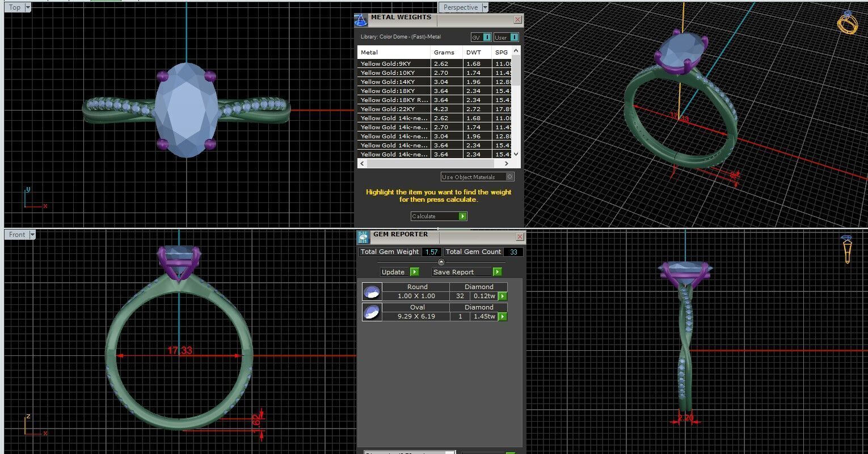This screenshot has height=454, width=868.
Task: Click the gold pendant icon in the lower right viewport
Action: point(847,250)
